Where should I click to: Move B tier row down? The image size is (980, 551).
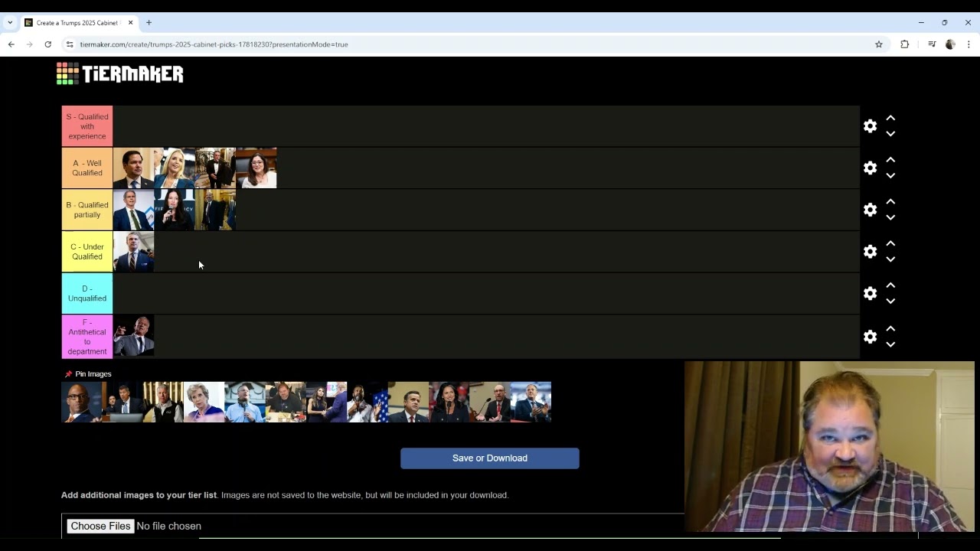click(890, 217)
